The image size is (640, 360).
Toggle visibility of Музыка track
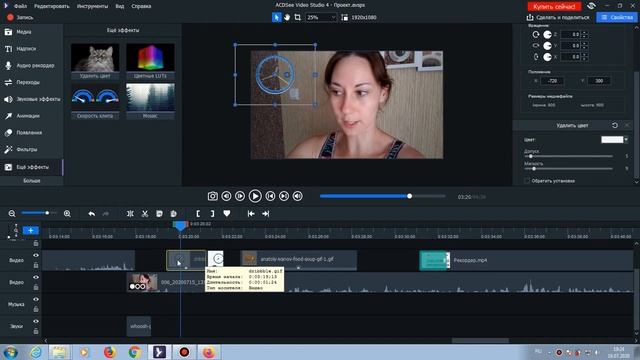[36, 300]
